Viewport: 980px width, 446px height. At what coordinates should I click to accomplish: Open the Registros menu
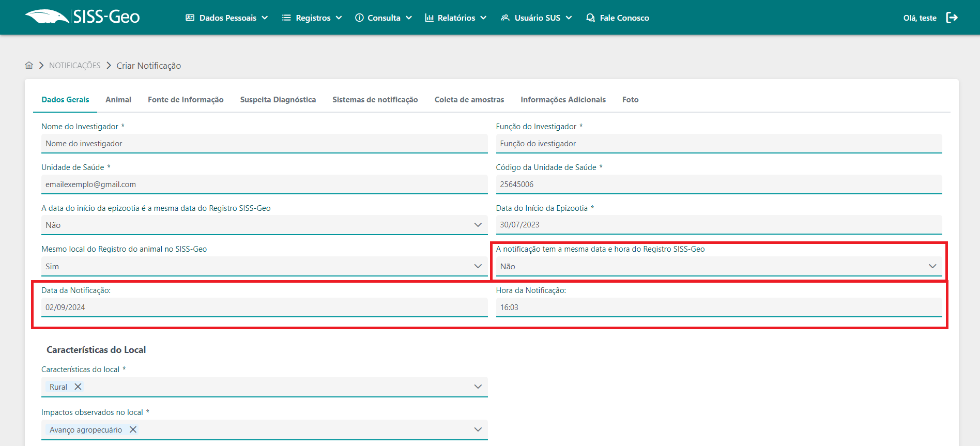312,18
